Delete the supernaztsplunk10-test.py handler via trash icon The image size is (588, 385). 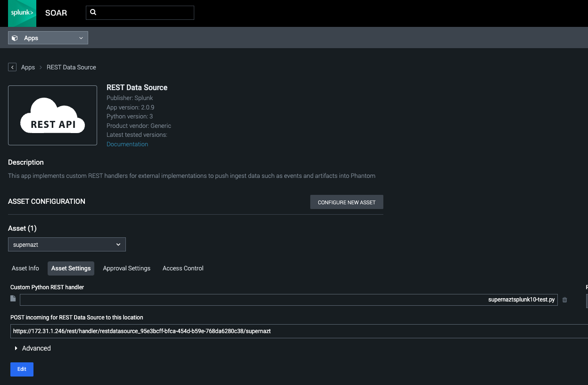pos(564,299)
